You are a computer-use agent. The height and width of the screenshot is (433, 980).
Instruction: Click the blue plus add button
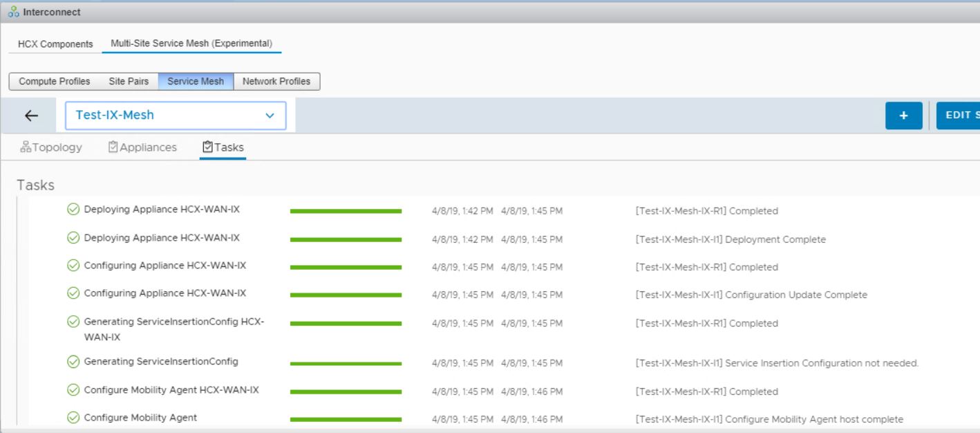pyautogui.click(x=903, y=116)
